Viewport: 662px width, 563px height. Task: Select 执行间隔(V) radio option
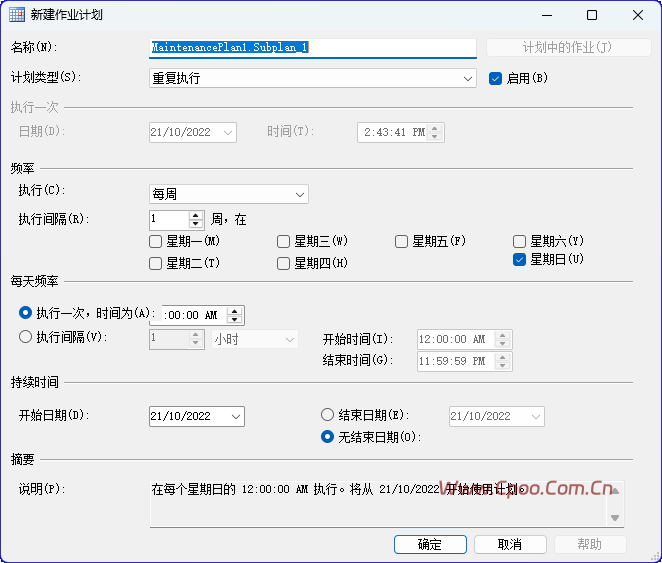pos(25,337)
